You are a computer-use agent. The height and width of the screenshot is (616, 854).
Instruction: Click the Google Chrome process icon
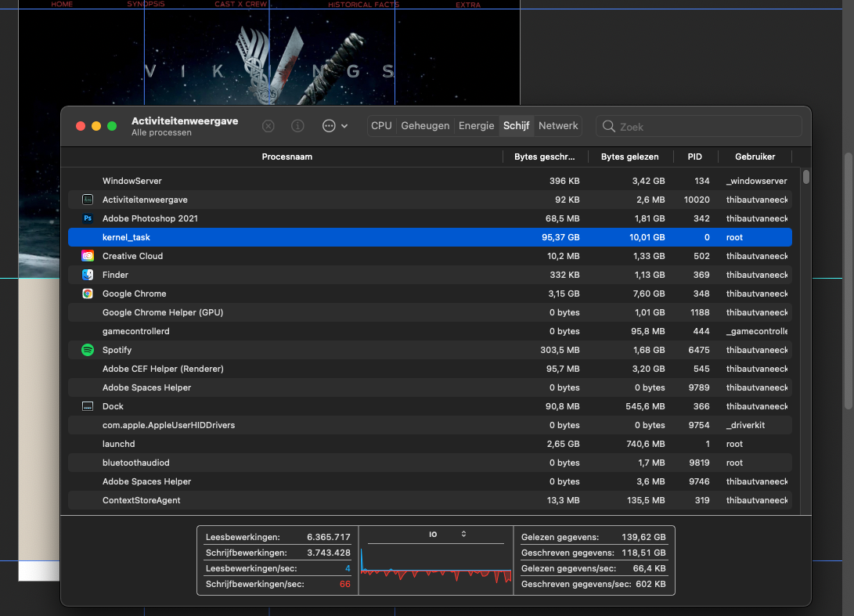88,294
